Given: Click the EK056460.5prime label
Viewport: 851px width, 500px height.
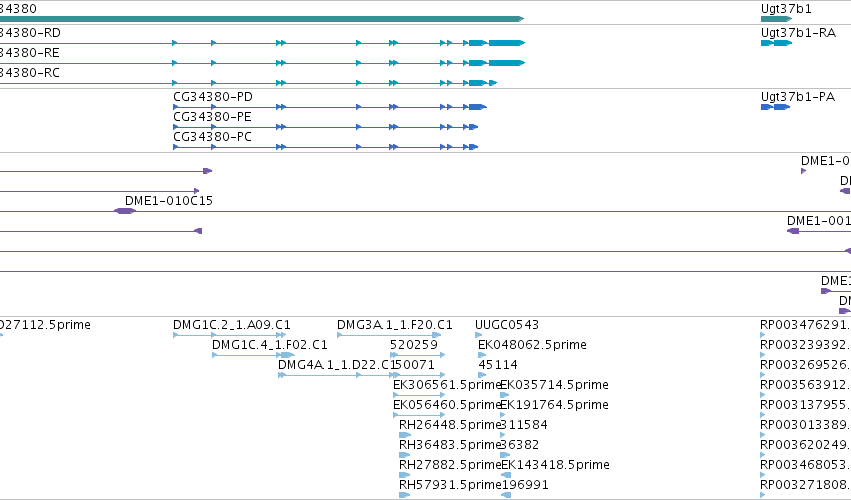Looking at the screenshot, I should pyautogui.click(x=447, y=405).
